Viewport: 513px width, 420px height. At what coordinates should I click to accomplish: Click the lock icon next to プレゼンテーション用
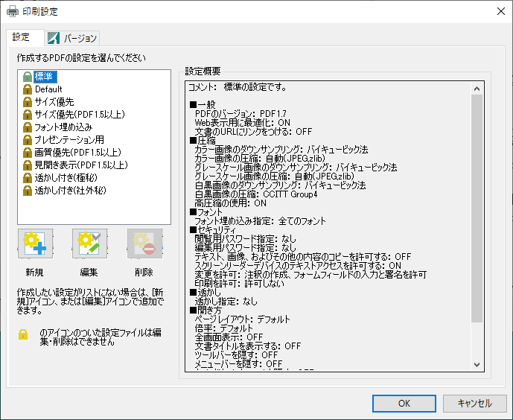pos(28,140)
